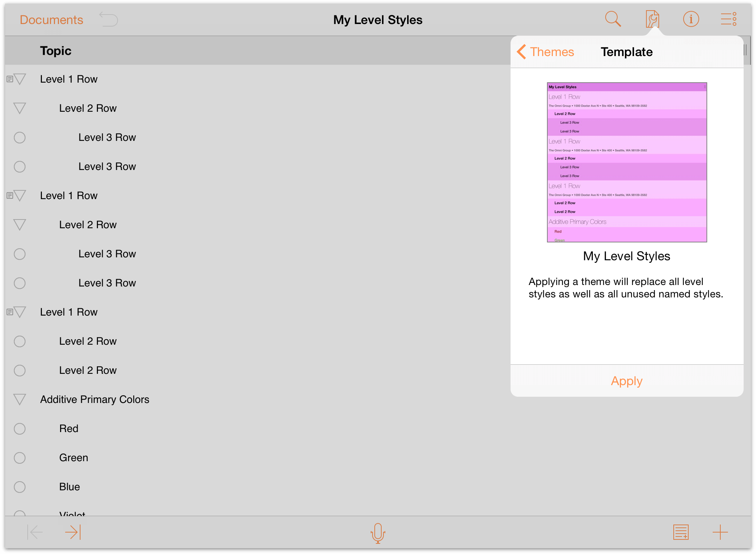Viewport: 756px width, 554px height.
Task: Toggle the Blue row status circle
Action: [20, 487]
